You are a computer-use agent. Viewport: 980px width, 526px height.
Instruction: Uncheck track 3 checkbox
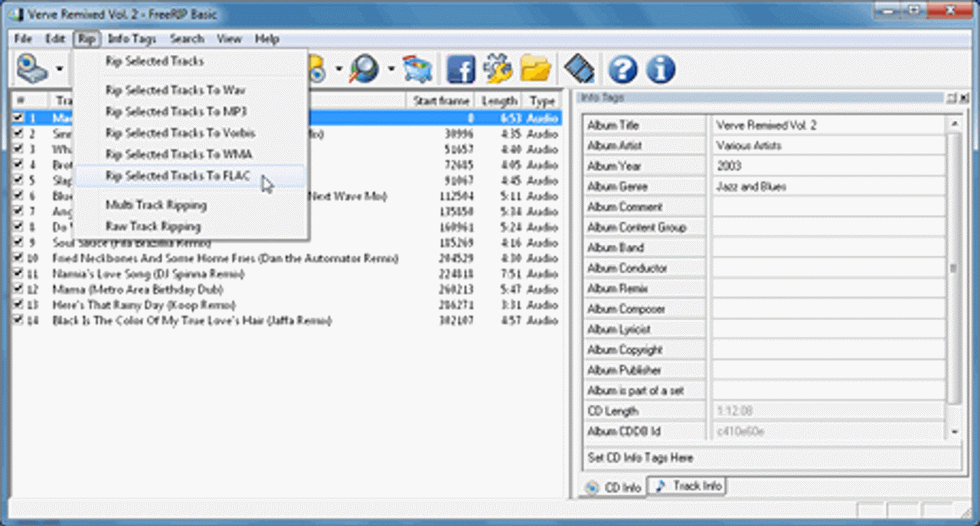(x=19, y=149)
